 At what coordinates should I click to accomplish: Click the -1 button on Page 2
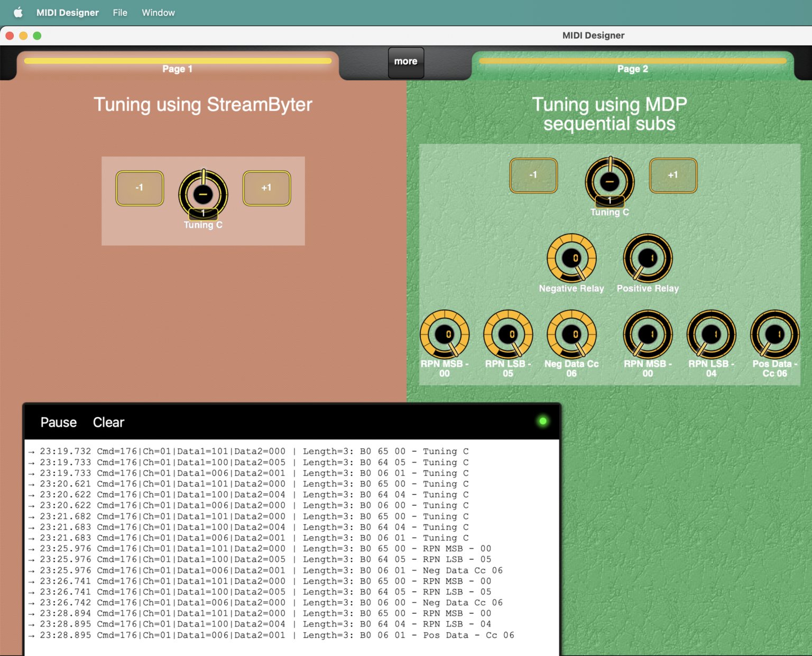point(533,175)
